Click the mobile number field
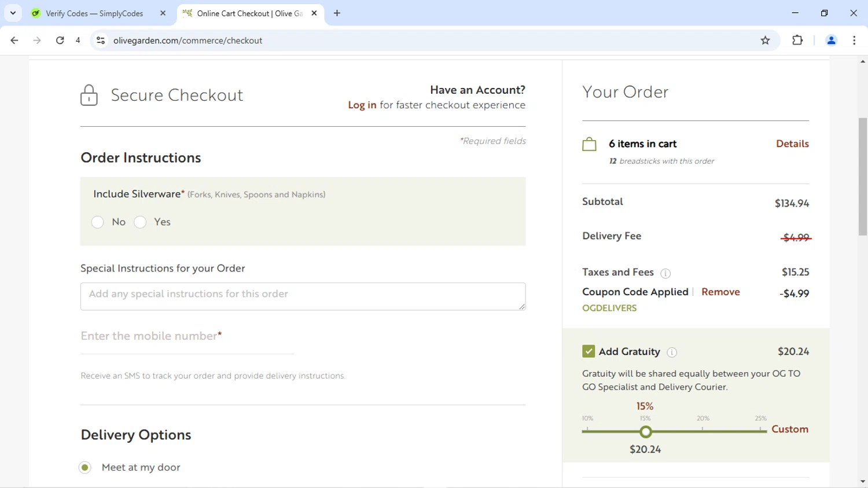The height and width of the screenshot is (488, 868). tap(187, 337)
